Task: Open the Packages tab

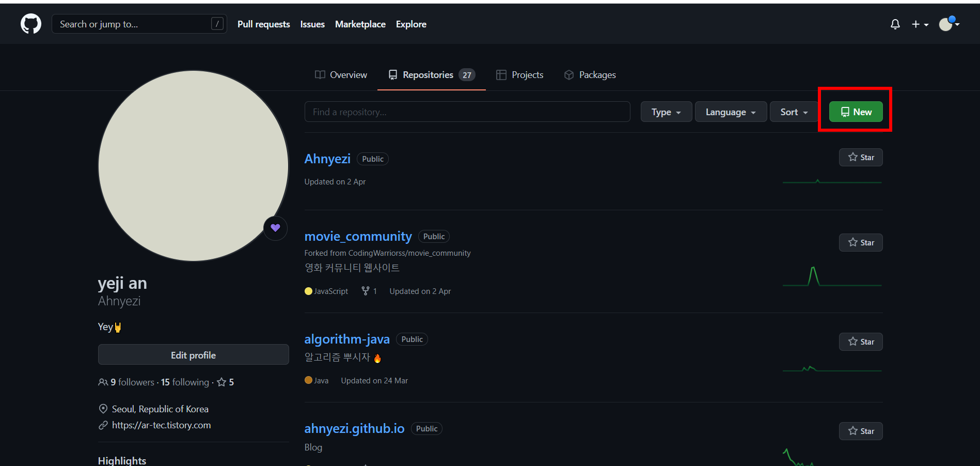Action: tap(590, 75)
